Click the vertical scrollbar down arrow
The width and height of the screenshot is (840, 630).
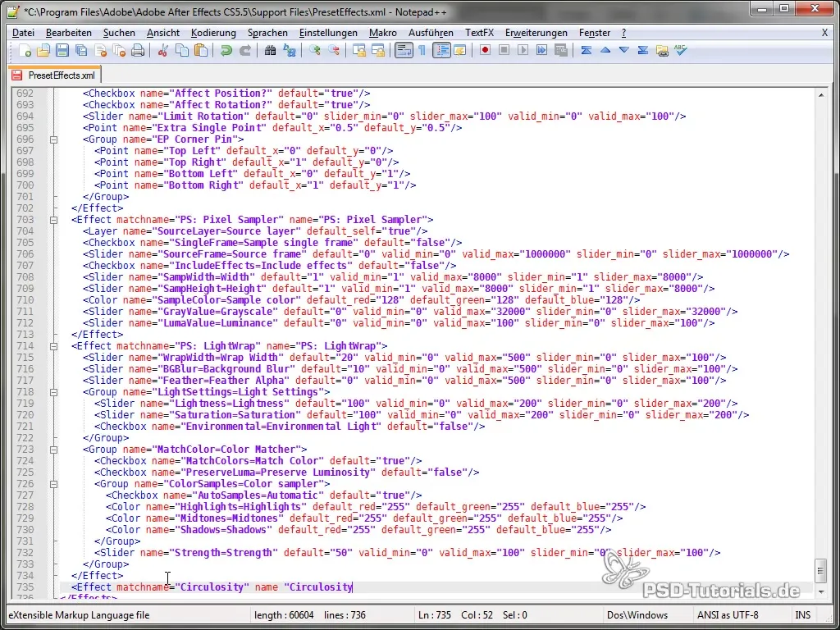point(820,591)
